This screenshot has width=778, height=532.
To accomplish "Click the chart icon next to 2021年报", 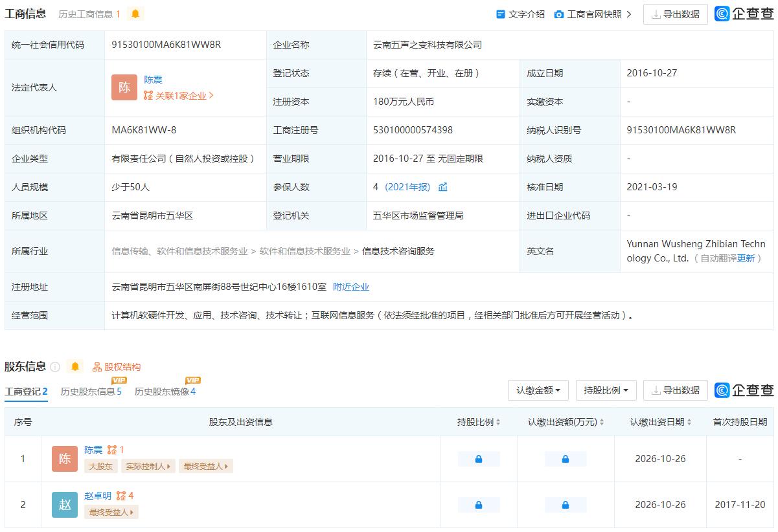I will pos(443,187).
